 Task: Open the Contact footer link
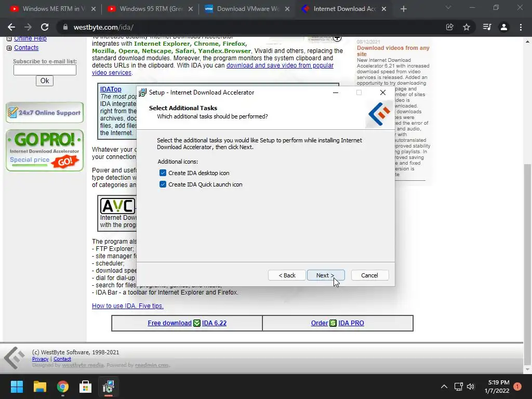pyautogui.click(x=62, y=359)
